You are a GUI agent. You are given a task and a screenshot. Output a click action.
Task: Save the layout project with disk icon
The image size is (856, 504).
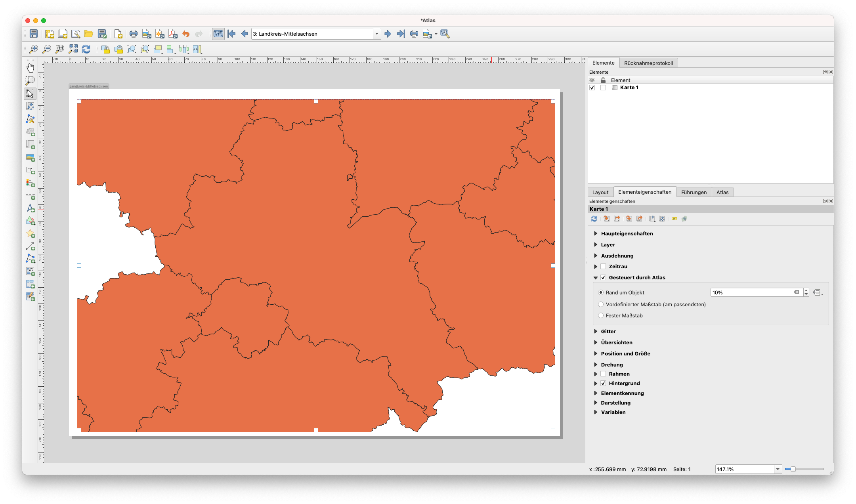(34, 34)
